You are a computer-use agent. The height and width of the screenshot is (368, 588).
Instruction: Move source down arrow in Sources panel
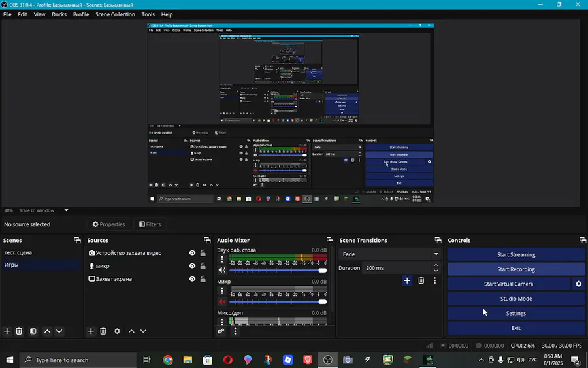tap(143, 331)
